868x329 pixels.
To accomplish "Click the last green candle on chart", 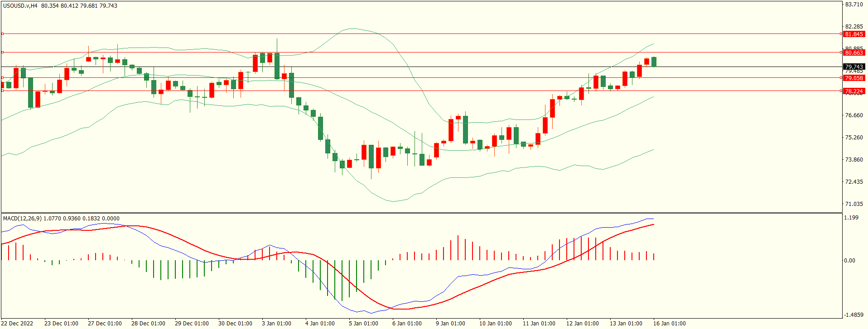I will click(654, 62).
